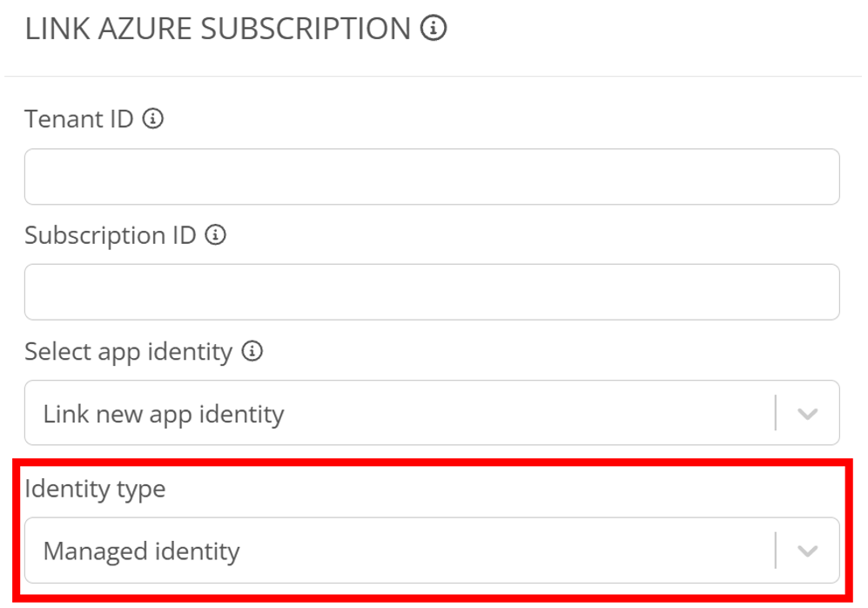Focus the Subscription ID text field

click(431, 293)
